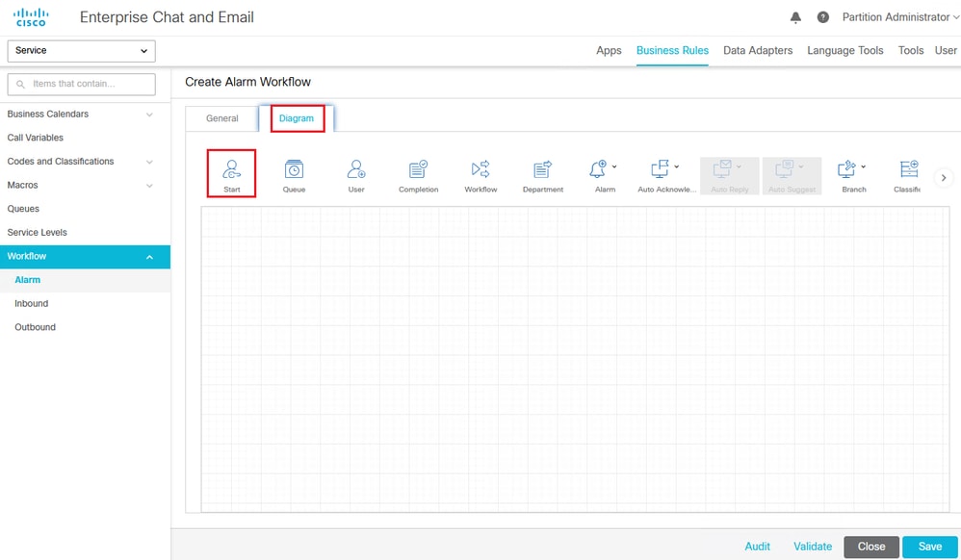The width and height of the screenshot is (961, 560).
Task: Select the Workflow node icon
Action: tap(480, 169)
